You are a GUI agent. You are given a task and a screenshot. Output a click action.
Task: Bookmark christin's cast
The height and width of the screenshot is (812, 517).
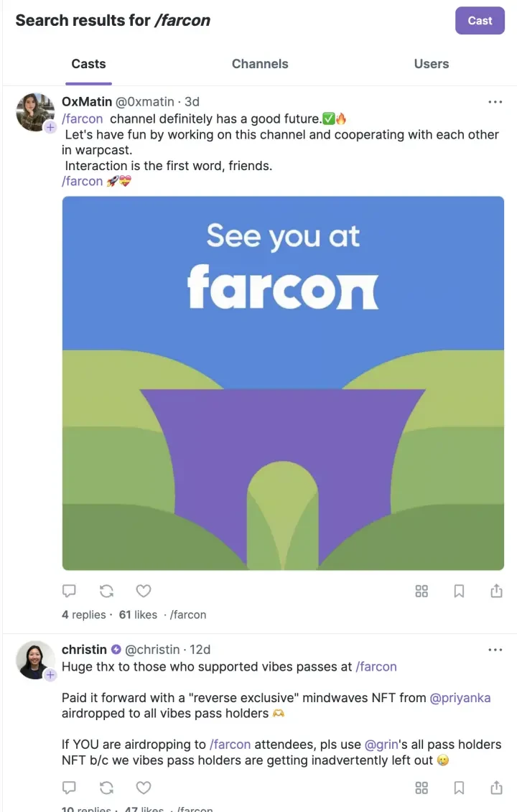coord(459,788)
